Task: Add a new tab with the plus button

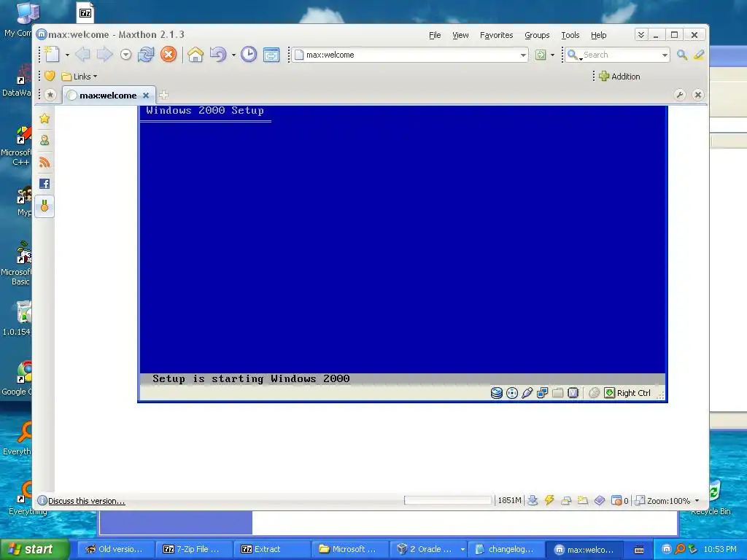Action: click(163, 96)
